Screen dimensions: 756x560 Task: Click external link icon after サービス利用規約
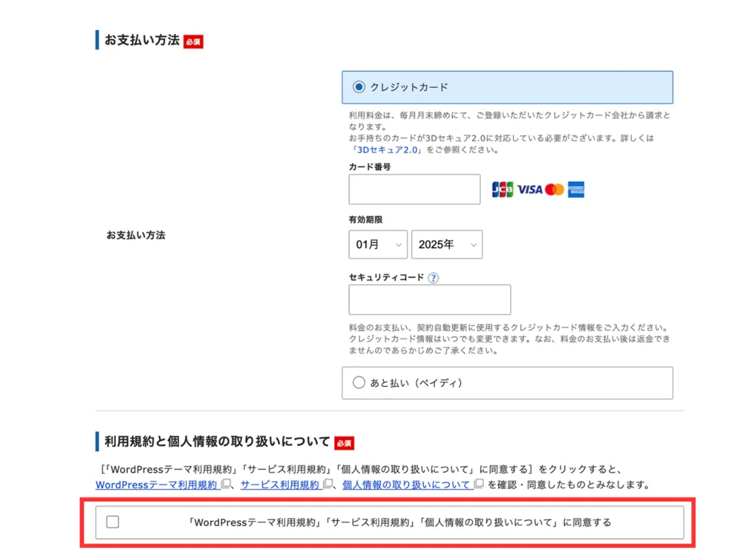327,484
